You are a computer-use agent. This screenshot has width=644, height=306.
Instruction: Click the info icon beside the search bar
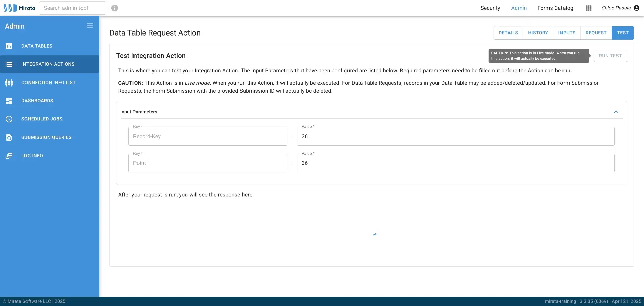pyautogui.click(x=115, y=8)
